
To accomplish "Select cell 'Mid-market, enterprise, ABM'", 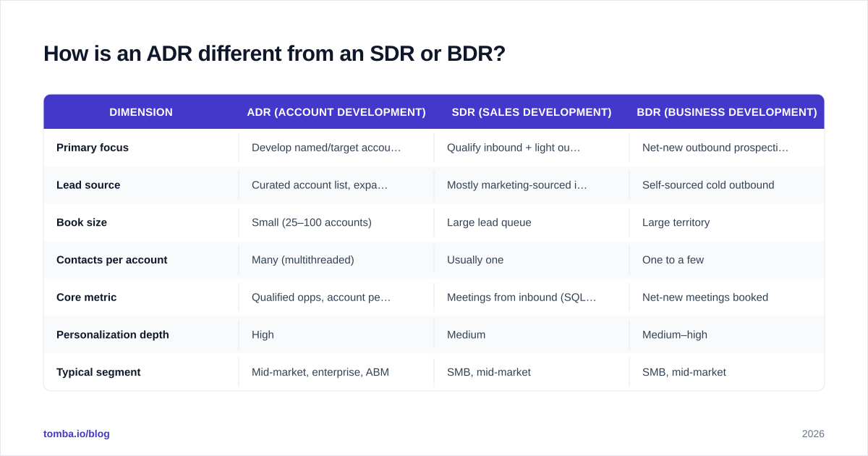I will tap(336, 373).
